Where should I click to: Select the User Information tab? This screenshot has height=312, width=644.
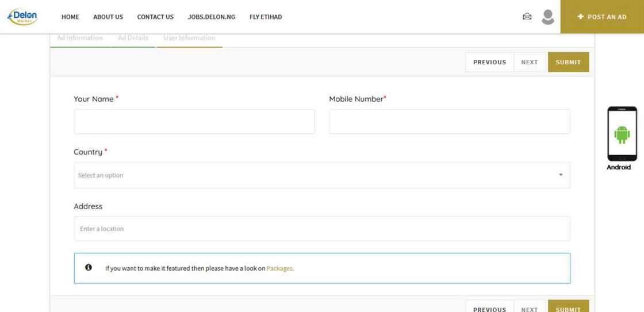(x=189, y=38)
